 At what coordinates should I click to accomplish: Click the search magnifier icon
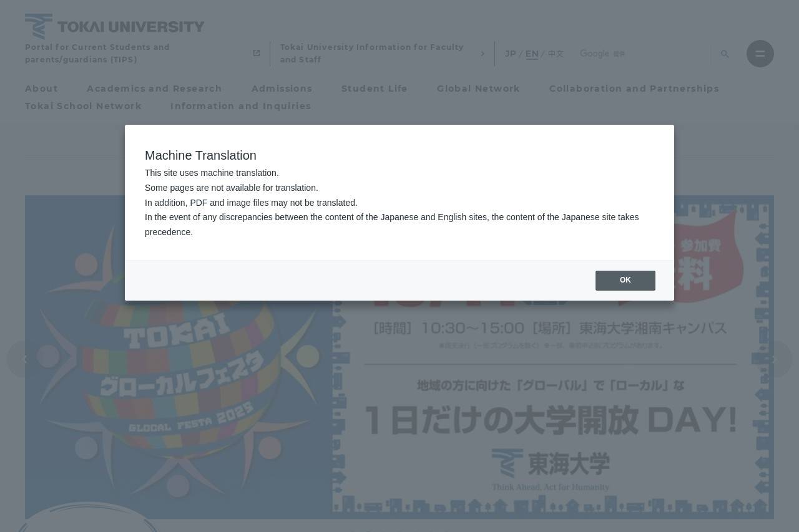pyautogui.click(x=725, y=54)
